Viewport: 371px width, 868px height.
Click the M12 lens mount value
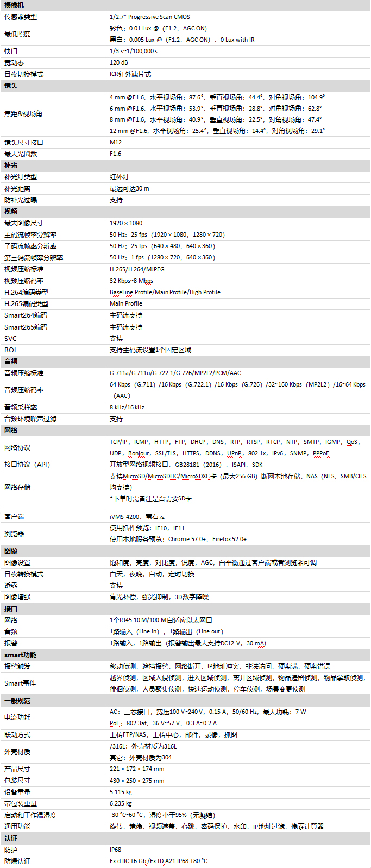116,142
